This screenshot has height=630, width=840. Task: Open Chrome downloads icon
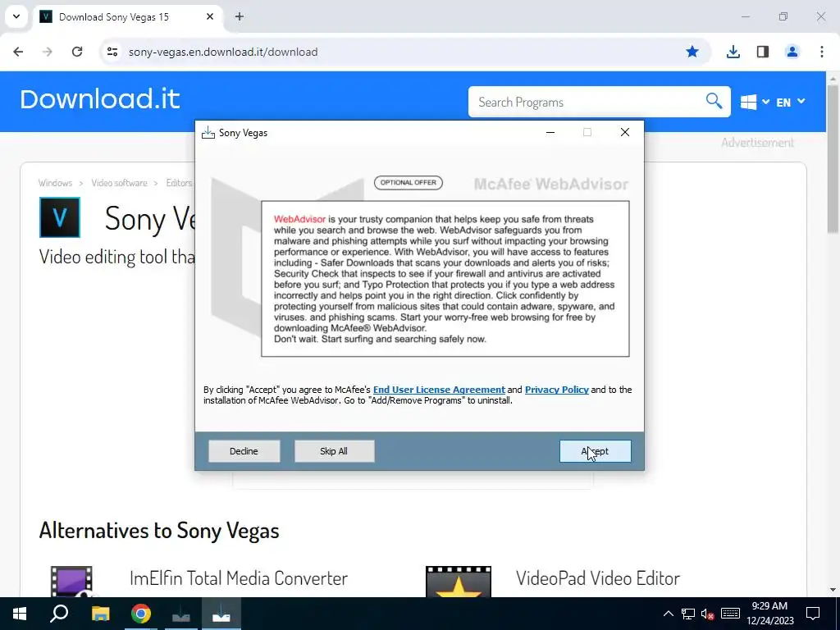point(733,52)
